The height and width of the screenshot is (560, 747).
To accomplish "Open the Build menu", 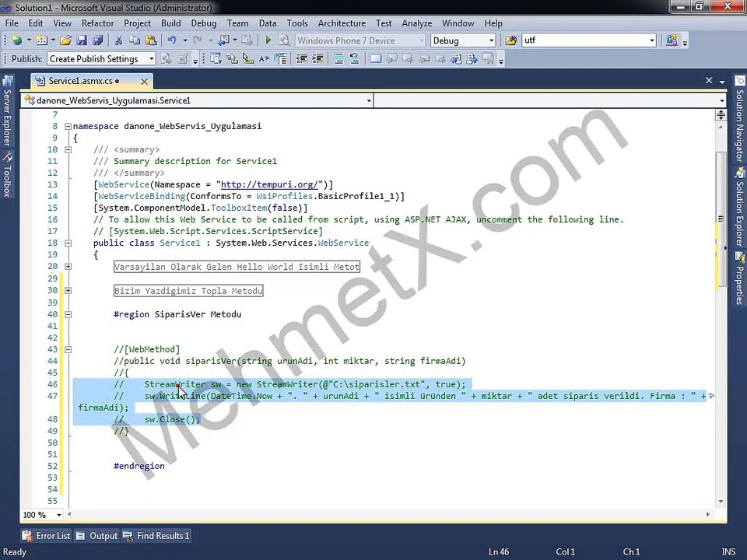I will pos(171,23).
